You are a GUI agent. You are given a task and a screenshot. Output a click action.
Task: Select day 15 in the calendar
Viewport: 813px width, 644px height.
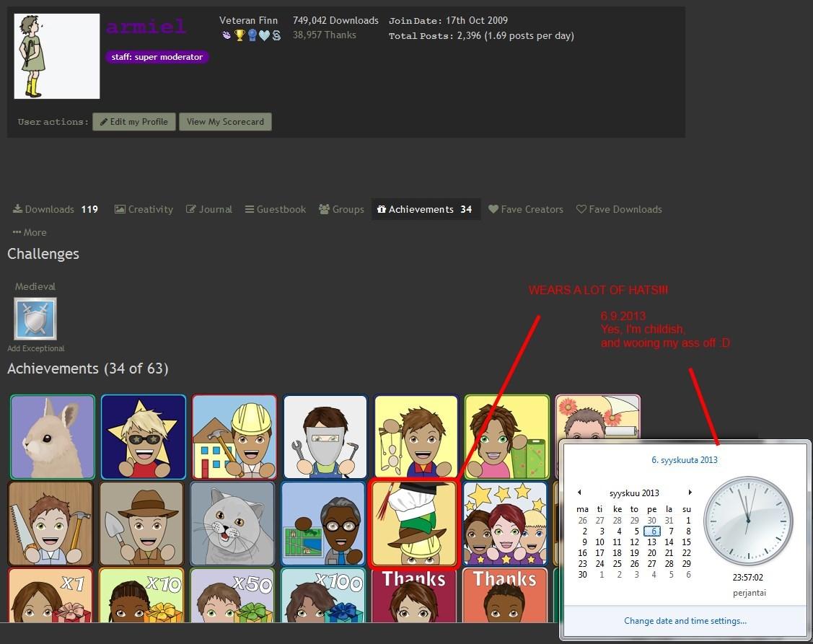pos(687,542)
